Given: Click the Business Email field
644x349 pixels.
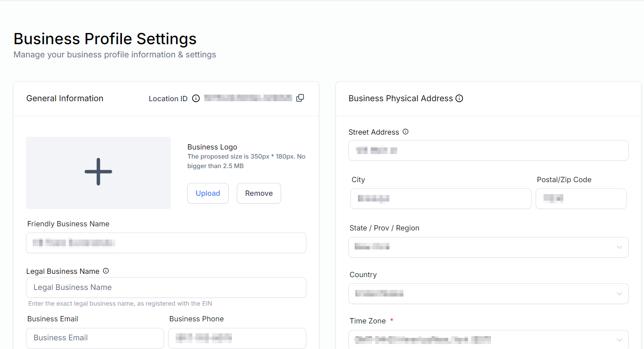Looking at the screenshot, I should (95, 338).
